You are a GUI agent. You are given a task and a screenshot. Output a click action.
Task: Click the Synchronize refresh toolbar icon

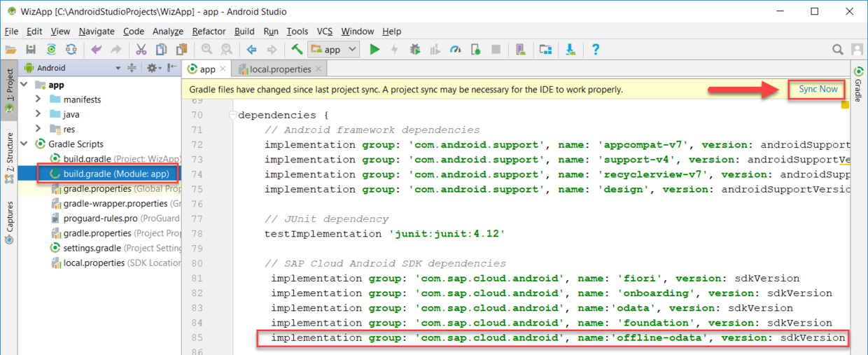[x=71, y=50]
